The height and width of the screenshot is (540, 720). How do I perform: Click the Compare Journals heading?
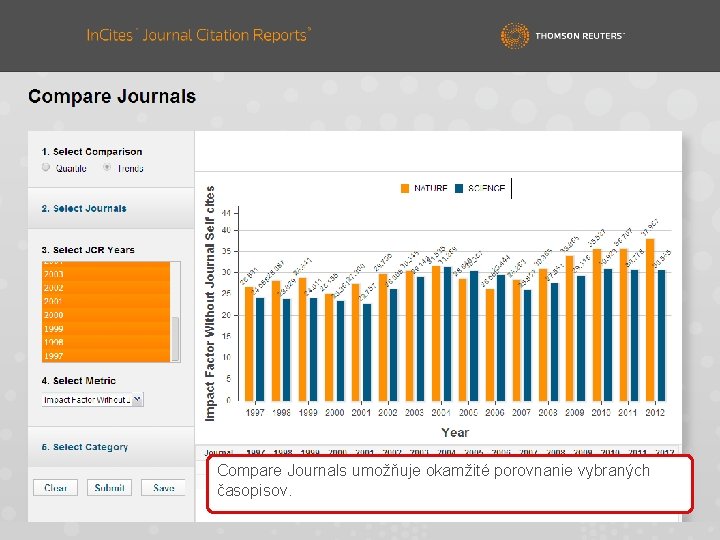point(112,97)
